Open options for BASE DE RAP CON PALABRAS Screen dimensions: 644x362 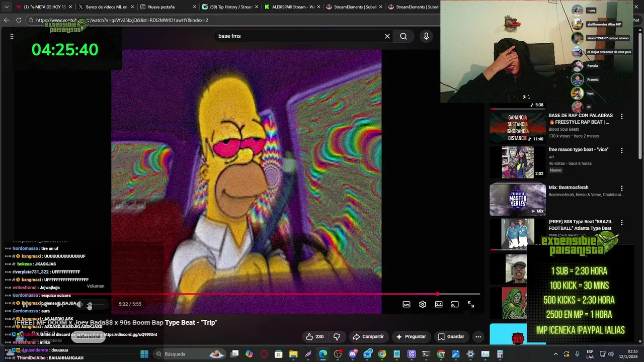[x=622, y=116]
